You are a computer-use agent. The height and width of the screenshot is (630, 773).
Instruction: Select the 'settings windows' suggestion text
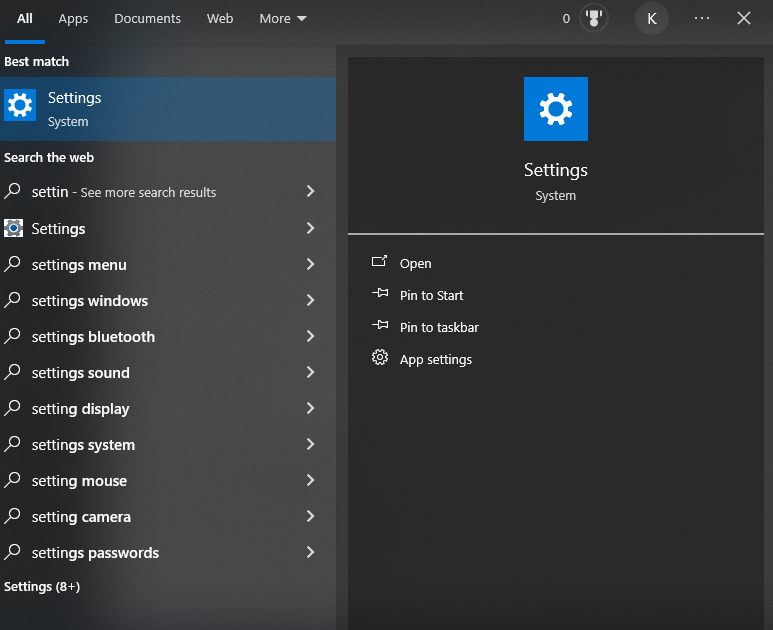90,301
